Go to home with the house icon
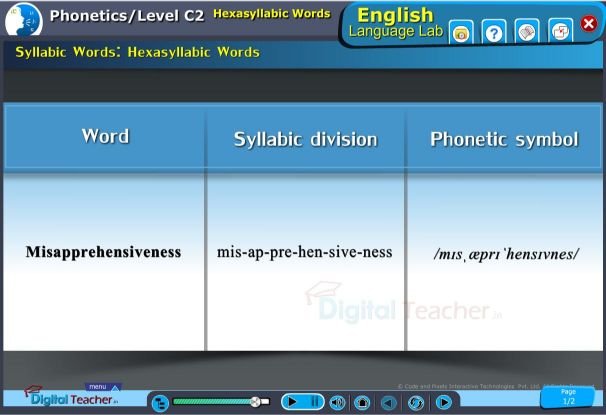606x415 pixels. 362,403
